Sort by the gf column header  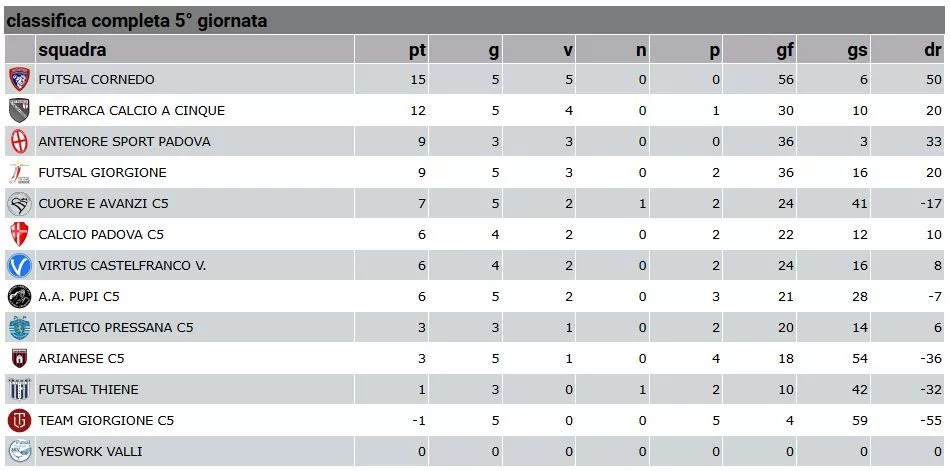(x=785, y=50)
